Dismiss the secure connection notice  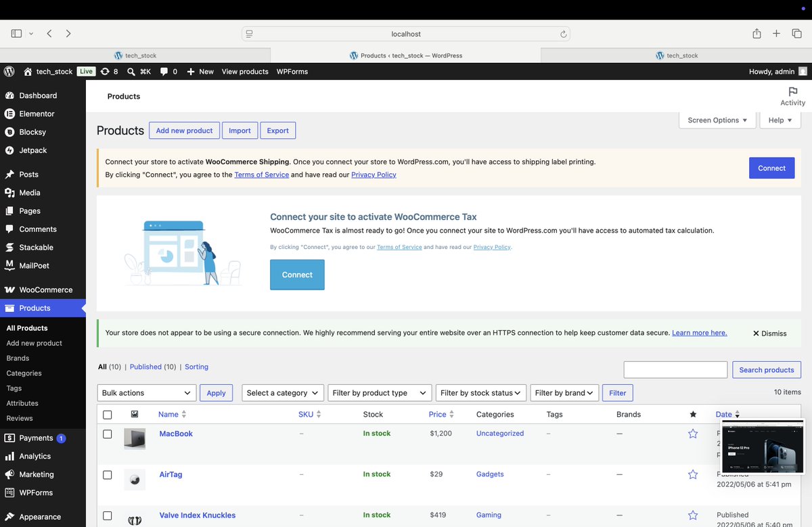click(769, 334)
